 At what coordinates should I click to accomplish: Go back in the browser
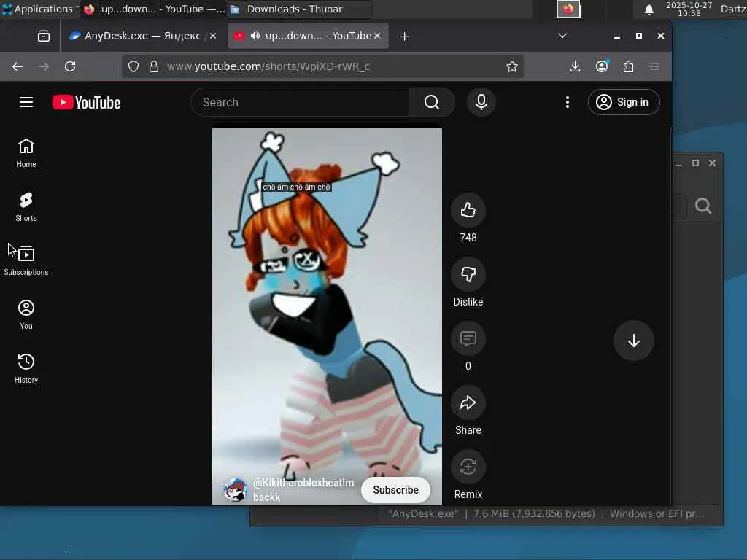coord(18,66)
